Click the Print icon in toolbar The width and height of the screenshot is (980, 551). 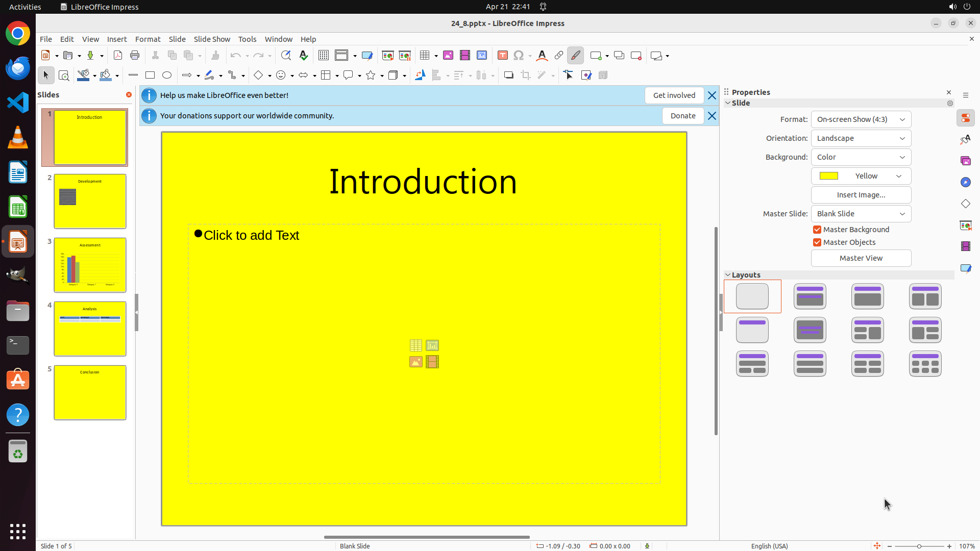click(135, 56)
